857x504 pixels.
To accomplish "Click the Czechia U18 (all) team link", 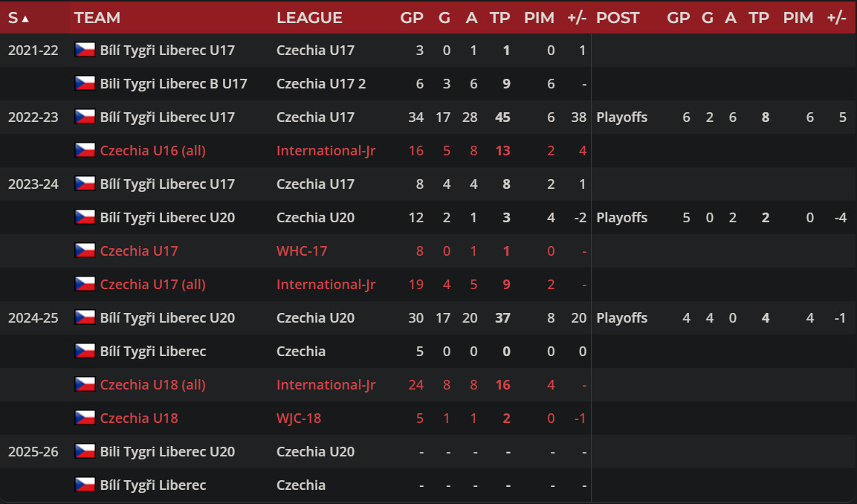I will (152, 384).
